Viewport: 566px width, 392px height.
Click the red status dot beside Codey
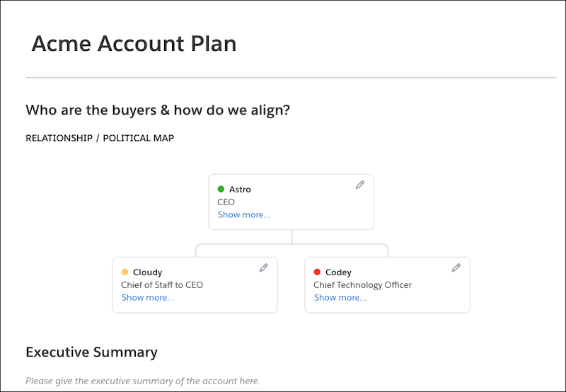(317, 272)
